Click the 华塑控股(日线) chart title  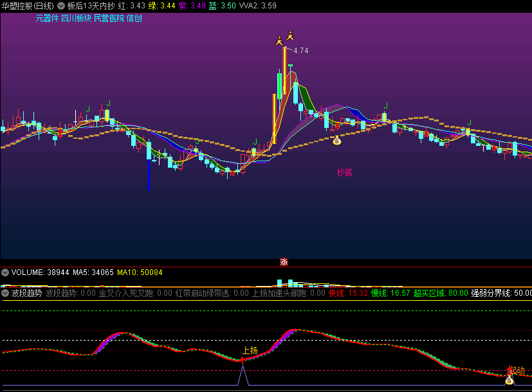coord(28,6)
